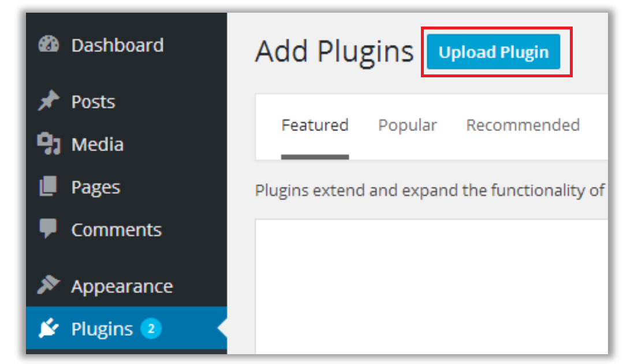Click the Dashboard gauge icon
The image size is (638, 364).
coord(48,45)
